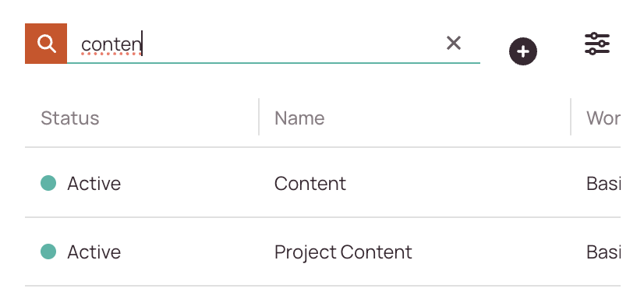Click Active label in Project Content row

(94, 252)
